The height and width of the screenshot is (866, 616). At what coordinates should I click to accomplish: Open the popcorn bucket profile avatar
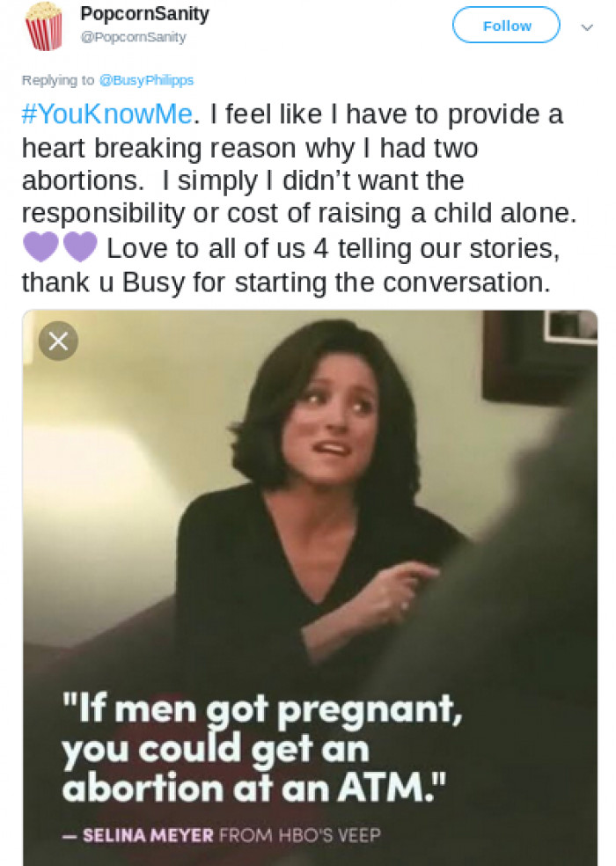pos(43,26)
